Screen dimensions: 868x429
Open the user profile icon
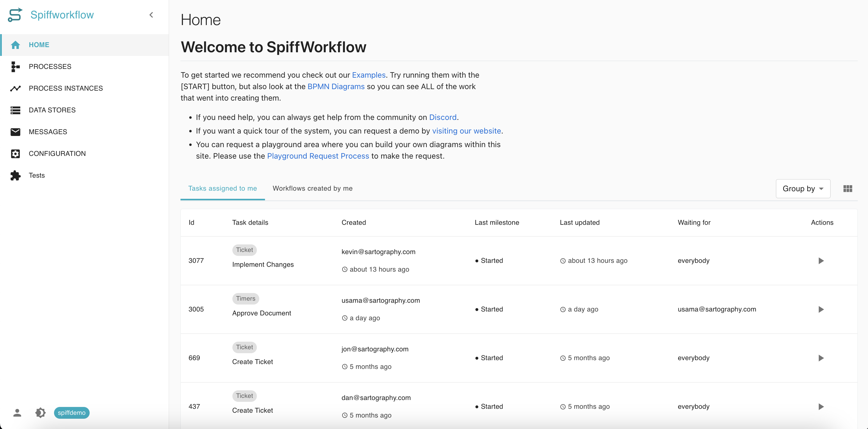coord(17,412)
